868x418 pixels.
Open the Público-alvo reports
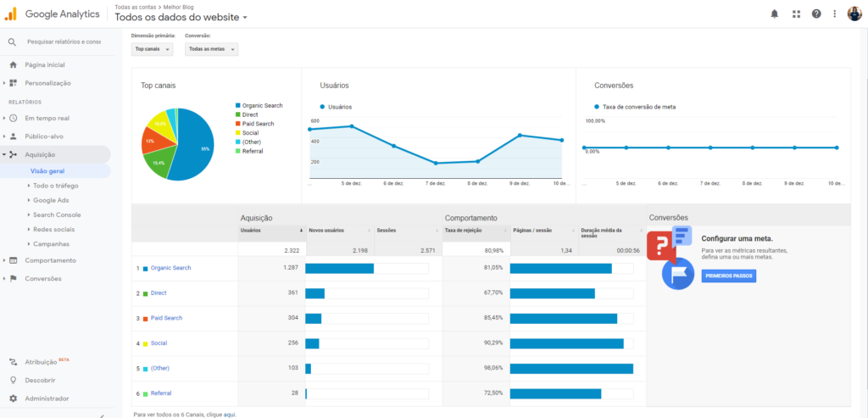click(x=44, y=137)
